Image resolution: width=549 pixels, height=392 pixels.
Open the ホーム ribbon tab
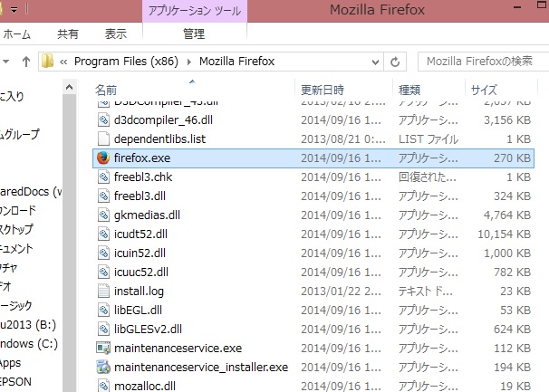click(16, 34)
